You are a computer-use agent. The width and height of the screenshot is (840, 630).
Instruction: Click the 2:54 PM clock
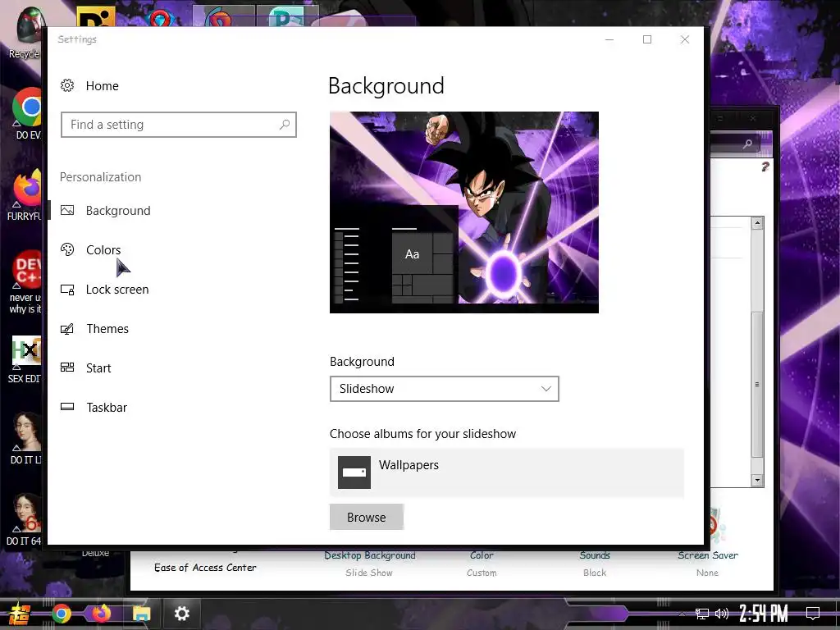coord(764,614)
